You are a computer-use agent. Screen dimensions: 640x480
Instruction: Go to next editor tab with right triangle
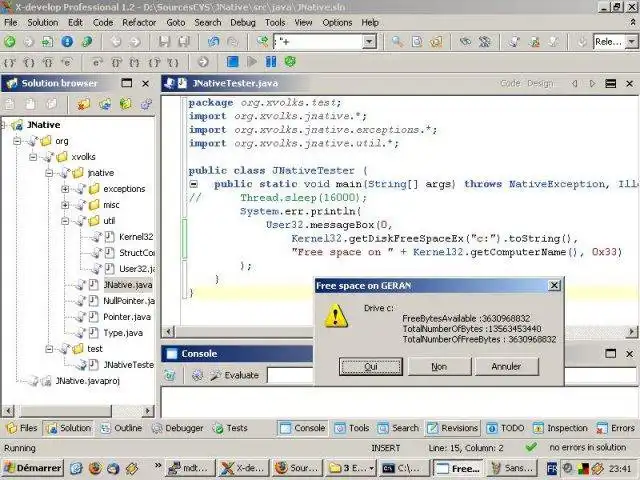pos(592,84)
